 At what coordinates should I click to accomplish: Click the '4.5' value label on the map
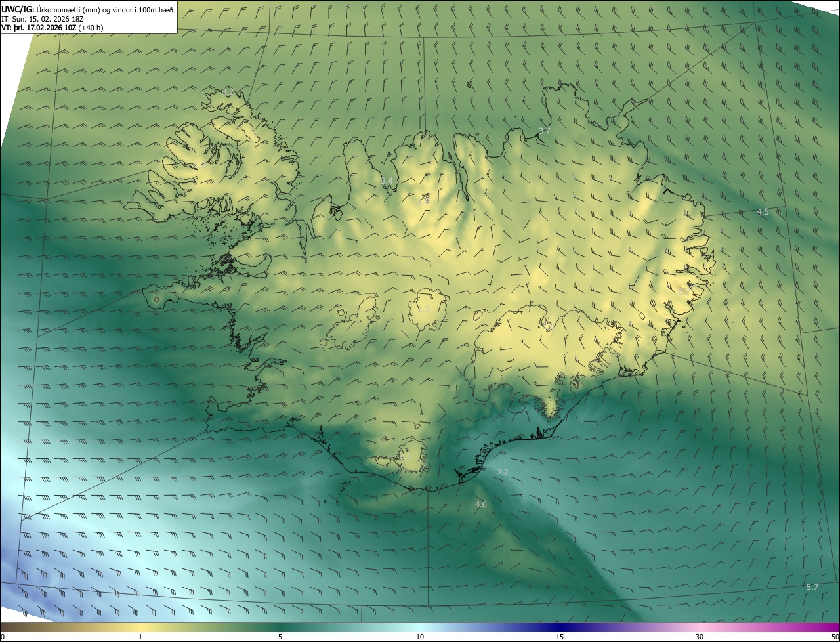click(763, 211)
